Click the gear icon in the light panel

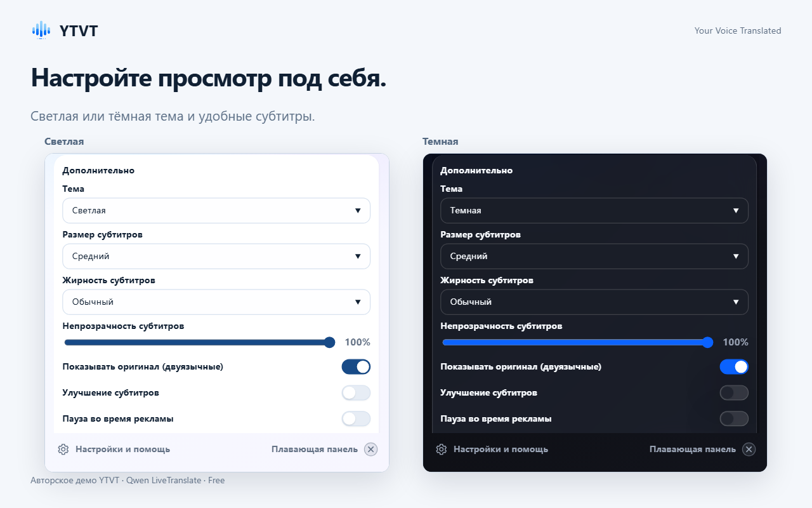point(63,449)
